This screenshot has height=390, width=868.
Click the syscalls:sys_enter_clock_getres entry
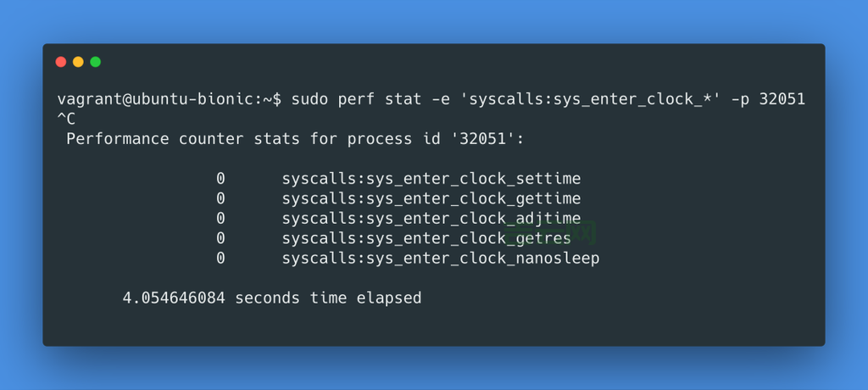(426, 238)
